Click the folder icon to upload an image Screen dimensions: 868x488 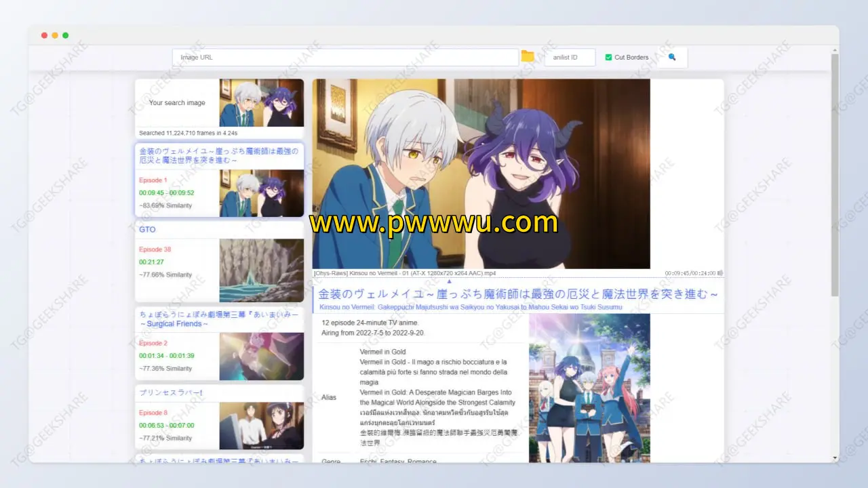527,57
